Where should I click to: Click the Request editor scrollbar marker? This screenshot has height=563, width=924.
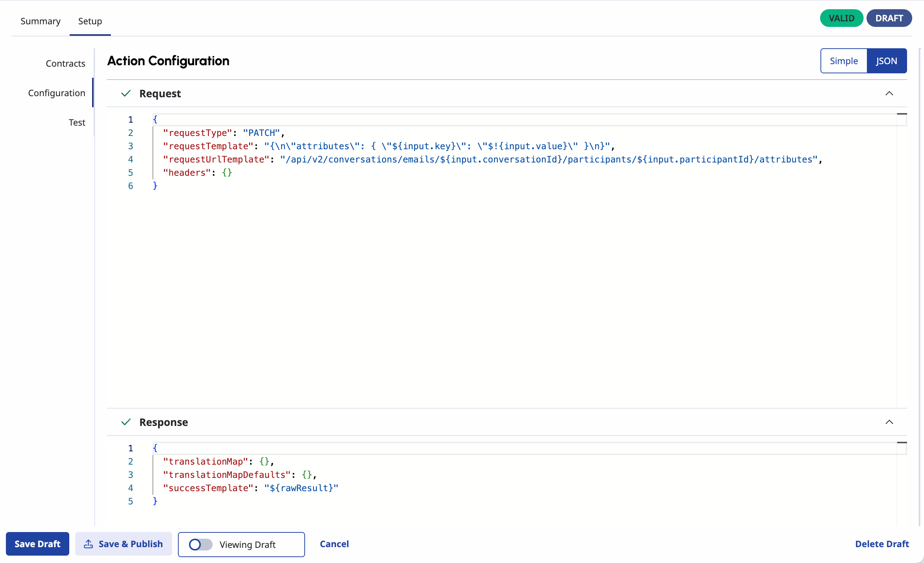click(x=902, y=114)
